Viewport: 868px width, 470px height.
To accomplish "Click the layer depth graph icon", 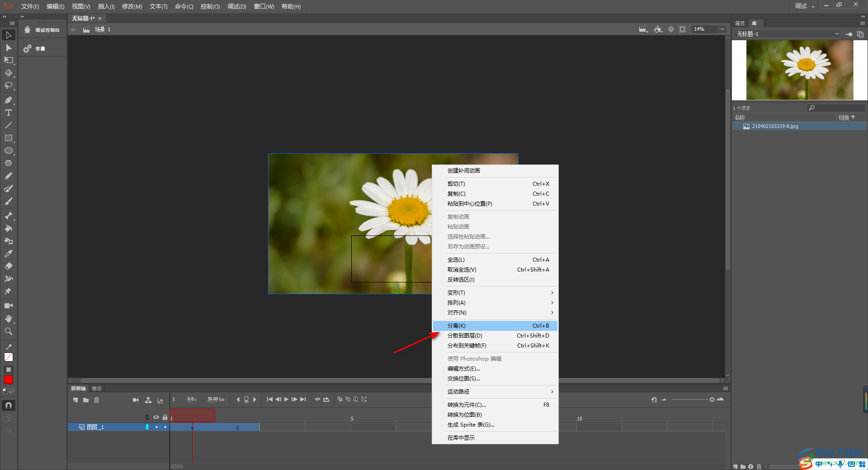I will (x=160, y=400).
